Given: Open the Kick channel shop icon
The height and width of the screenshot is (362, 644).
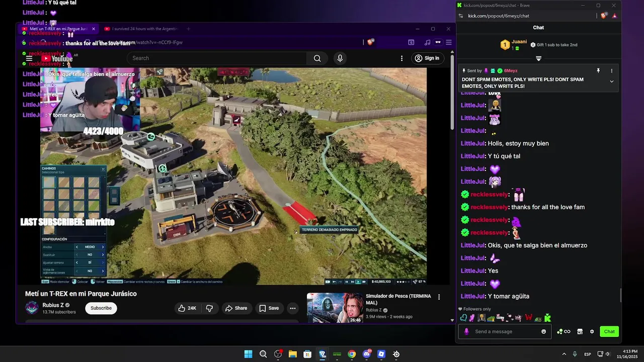Looking at the screenshot, I should [580, 331].
